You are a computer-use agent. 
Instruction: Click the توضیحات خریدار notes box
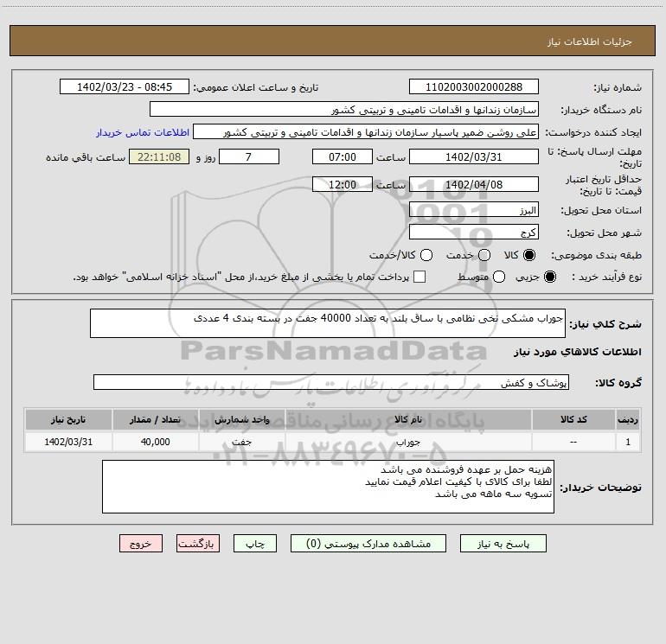click(x=328, y=487)
